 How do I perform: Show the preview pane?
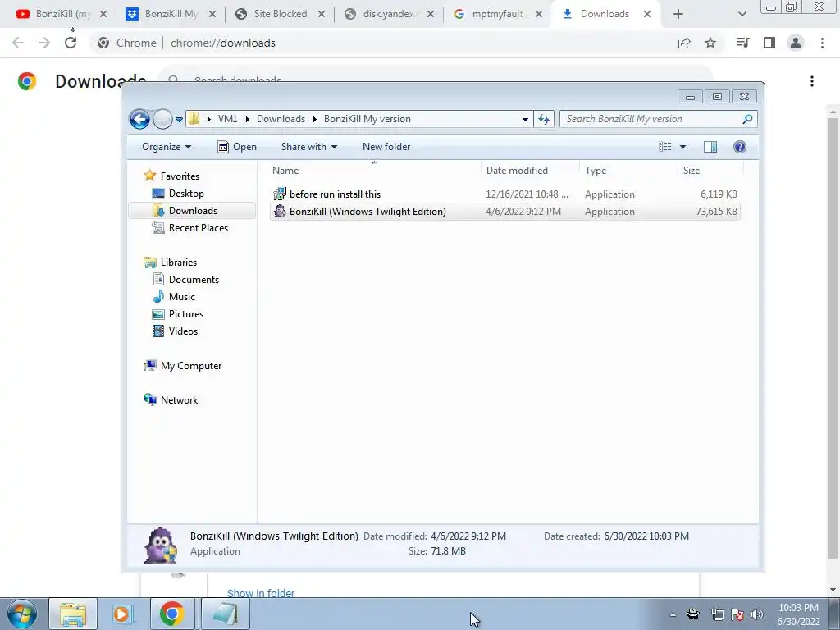point(710,147)
